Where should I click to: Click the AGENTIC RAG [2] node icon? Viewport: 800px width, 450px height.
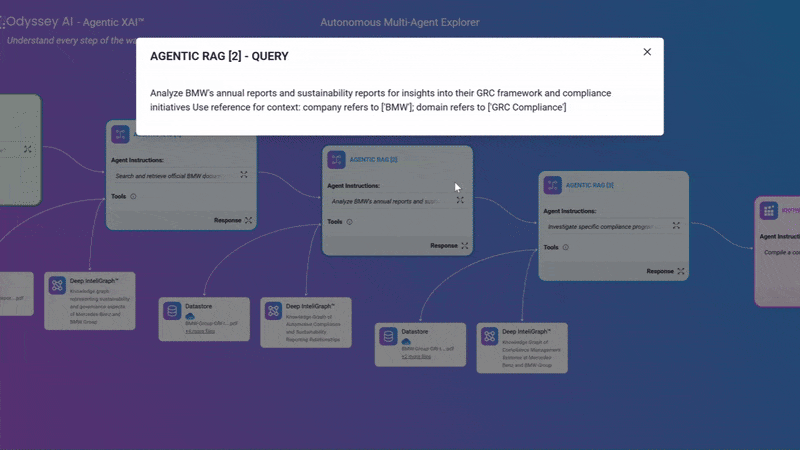(336, 160)
